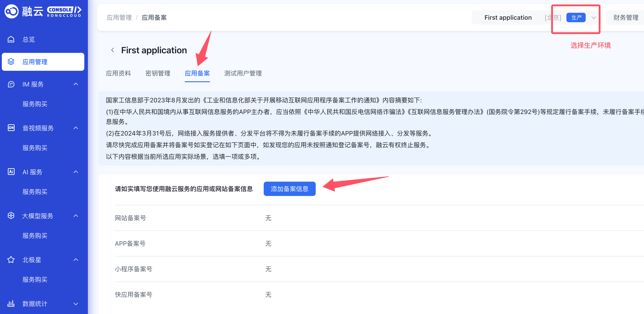Collapse the 大模型服务 section chevron
Screen dimensions: 644x314
[76, 216]
